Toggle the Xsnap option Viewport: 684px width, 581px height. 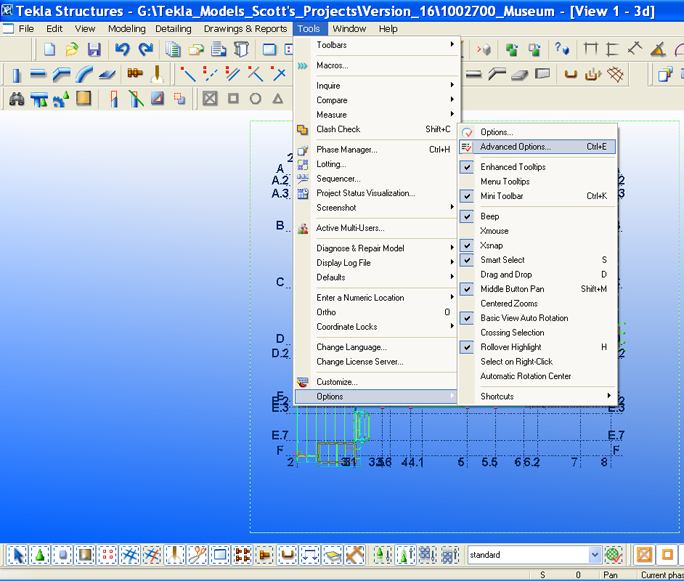click(x=538, y=246)
